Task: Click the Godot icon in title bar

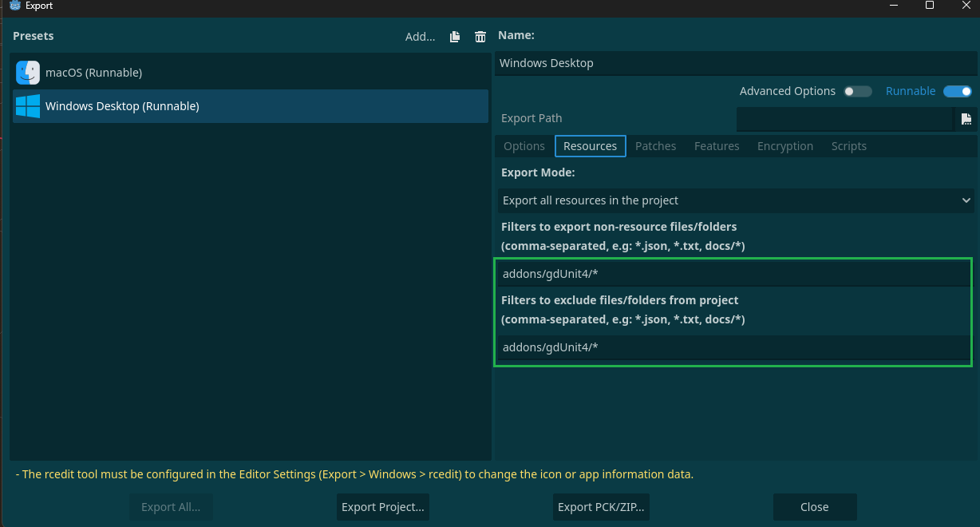Action: point(14,6)
